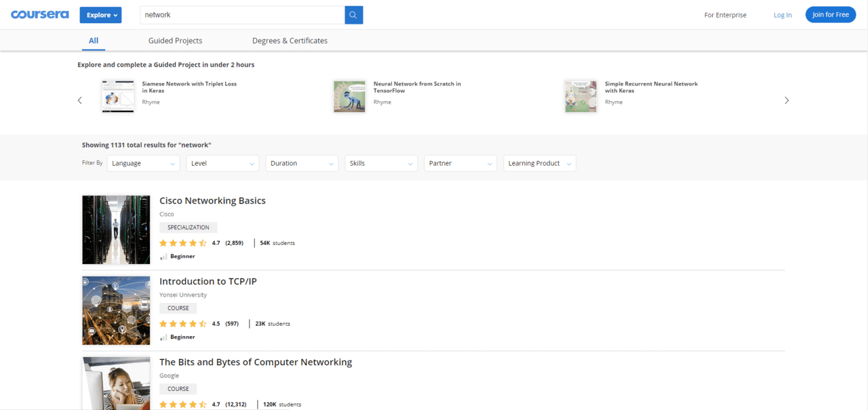This screenshot has height=410, width=868.
Task: Click 'Cisco' partner text
Action: 167,214
